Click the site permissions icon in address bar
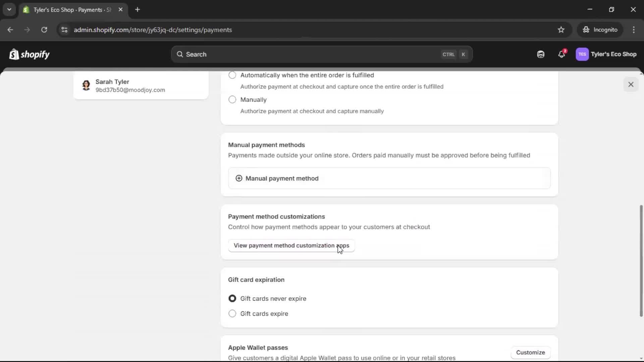This screenshot has height=362, width=644. (x=64, y=30)
